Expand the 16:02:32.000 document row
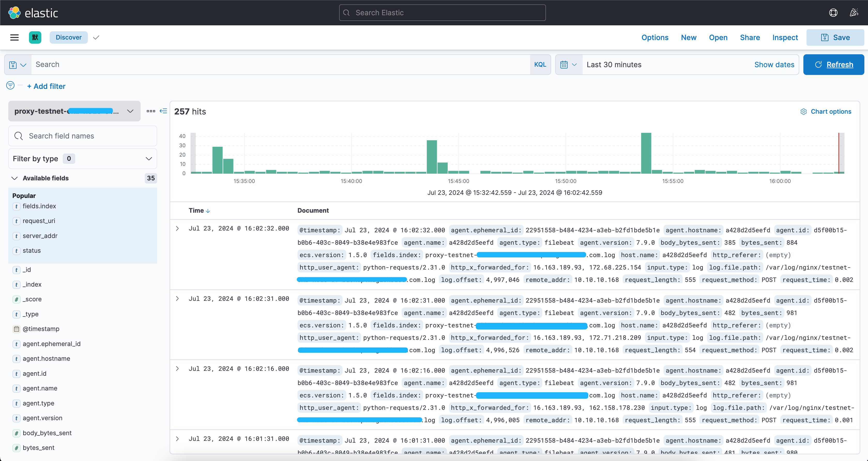Screen dimensions: 868x461 tap(178, 229)
